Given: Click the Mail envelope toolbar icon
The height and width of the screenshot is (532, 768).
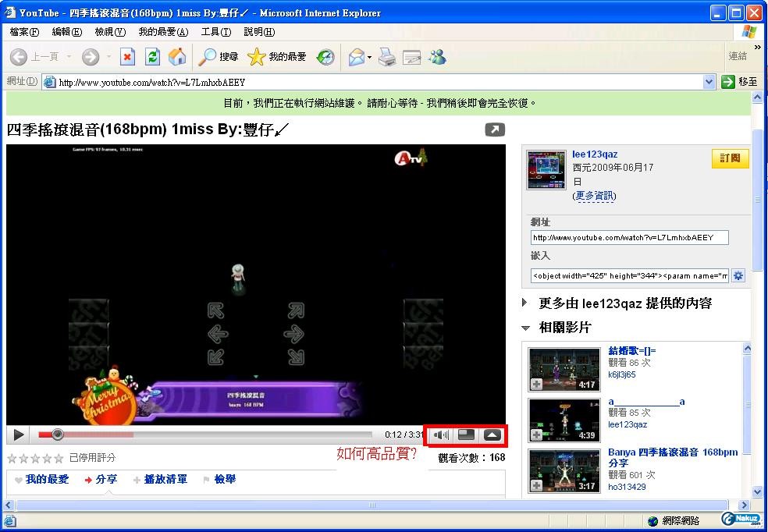Looking at the screenshot, I should click(357, 57).
